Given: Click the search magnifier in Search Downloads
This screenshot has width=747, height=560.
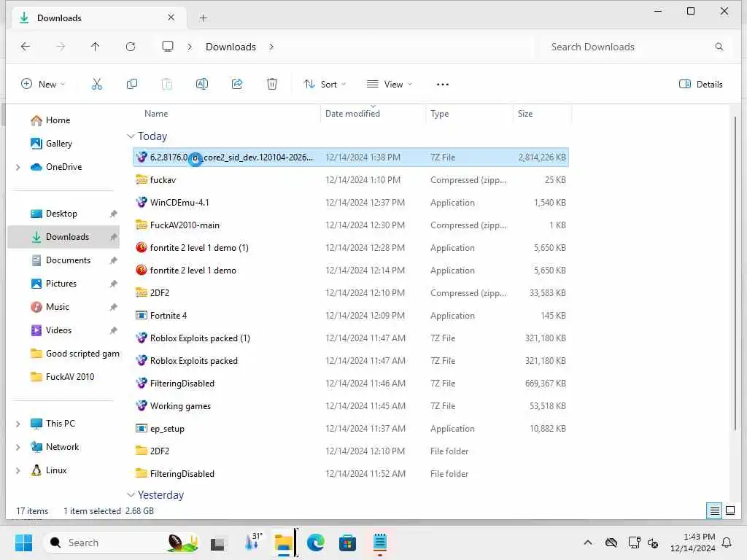Looking at the screenshot, I should pos(719,47).
